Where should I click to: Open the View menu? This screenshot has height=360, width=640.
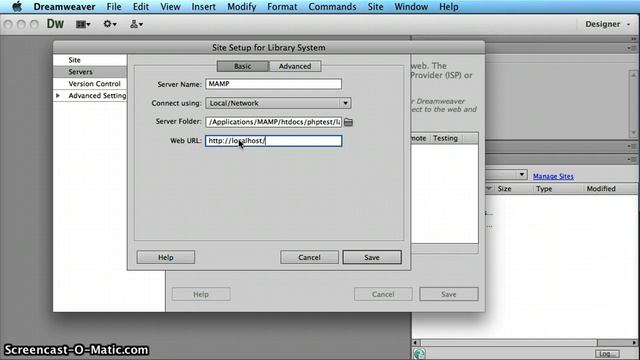(x=170, y=7)
